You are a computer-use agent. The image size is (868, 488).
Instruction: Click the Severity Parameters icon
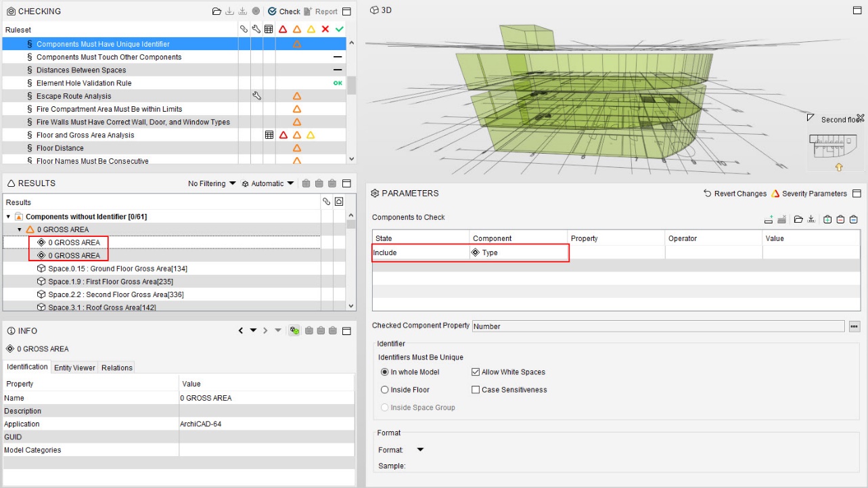coord(775,194)
